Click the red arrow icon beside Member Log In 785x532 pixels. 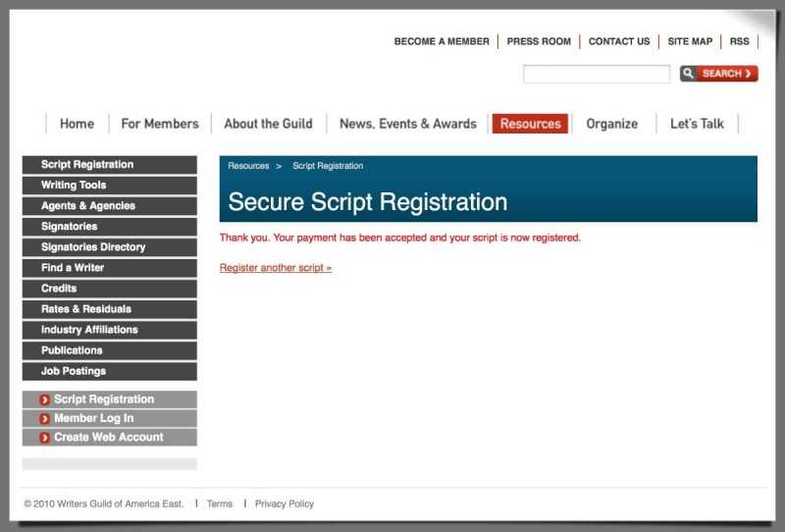[45, 418]
